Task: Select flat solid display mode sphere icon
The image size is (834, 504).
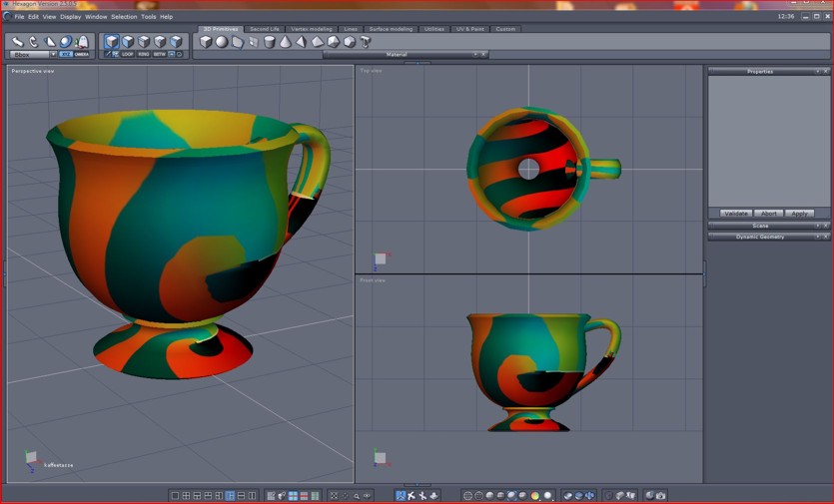Action: pyautogui.click(x=489, y=495)
